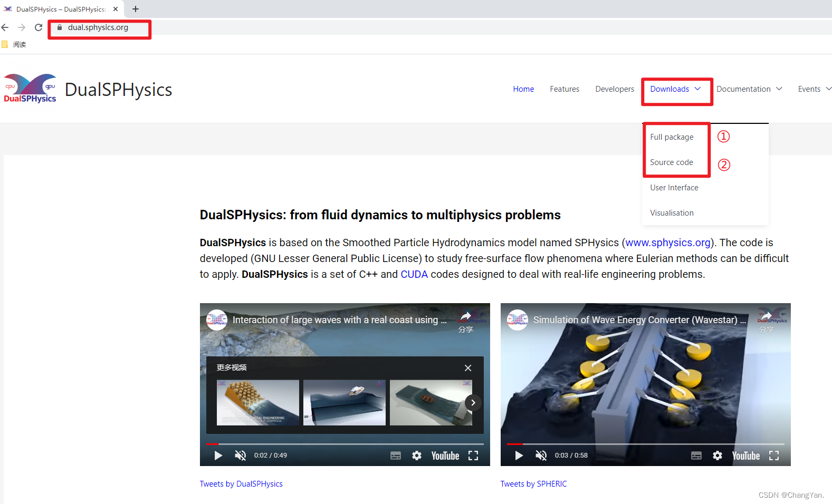Unmute the Wavestar simulation video
The width and height of the screenshot is (832, 504).
541,455
